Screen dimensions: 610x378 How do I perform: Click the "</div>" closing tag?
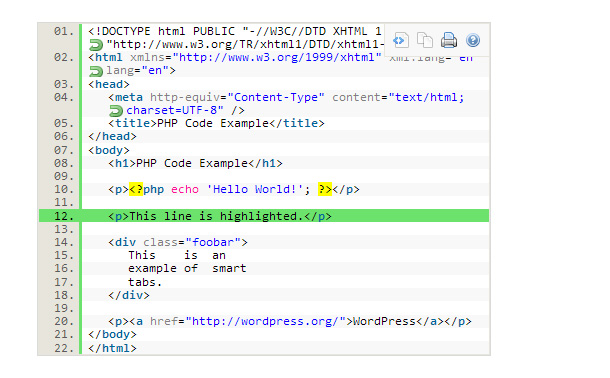pos(129,296)
